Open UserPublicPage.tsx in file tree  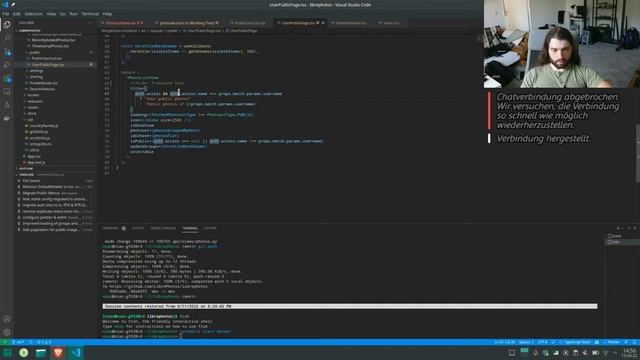(x=48, y=64)
